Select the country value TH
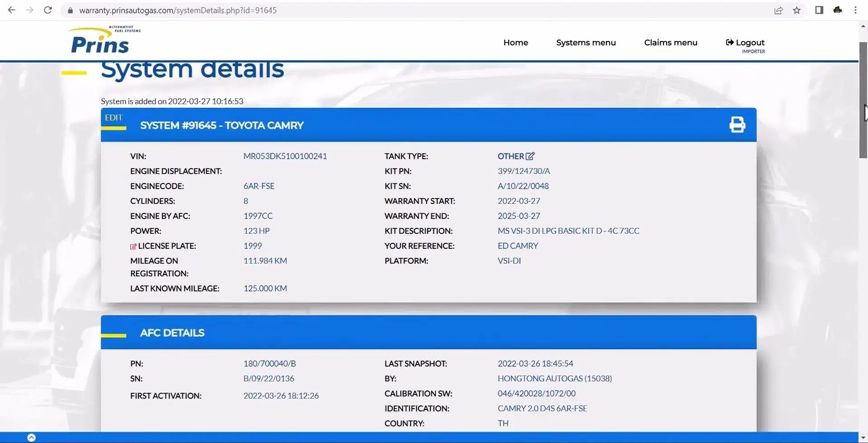The width and height of the screenshot is (868, 443). tap(503, 423)
